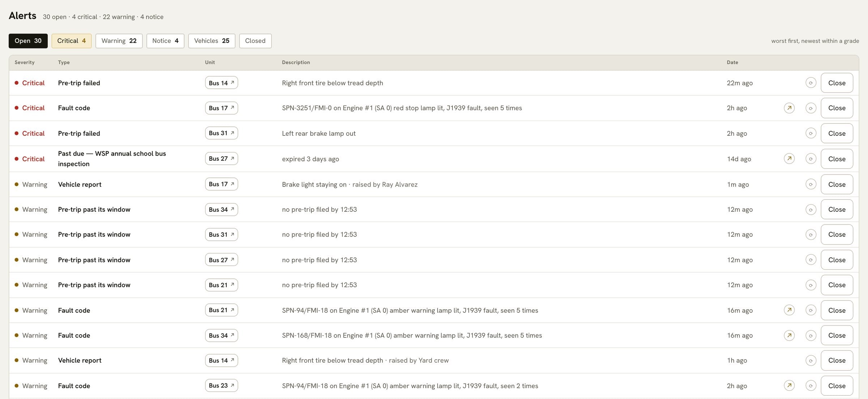Click refresh icon on Bus 27 Pre-trip past window row
Screen dimensions: 868x399
[811, 260]
